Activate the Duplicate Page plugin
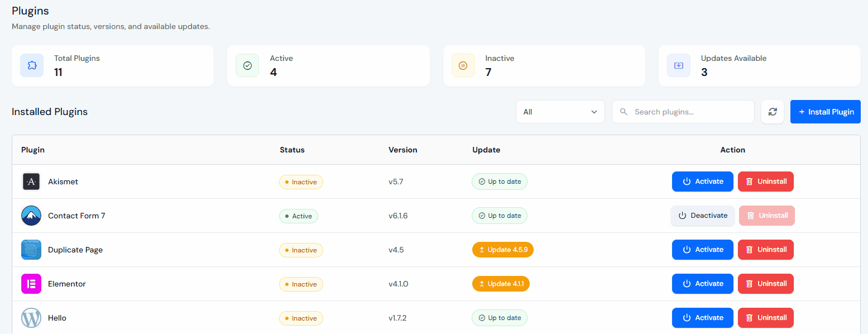Image resolution: width=868 pixels, height=334 pixels. point(703,250)
